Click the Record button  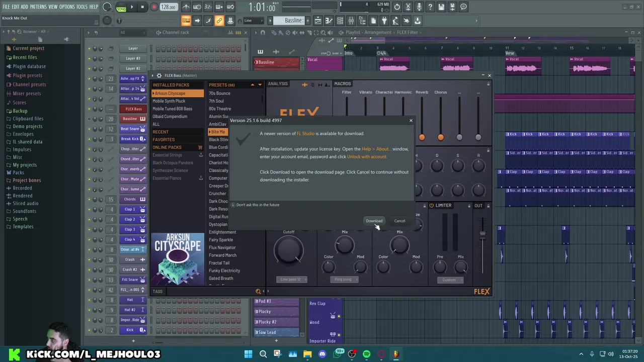pos(154,7)
